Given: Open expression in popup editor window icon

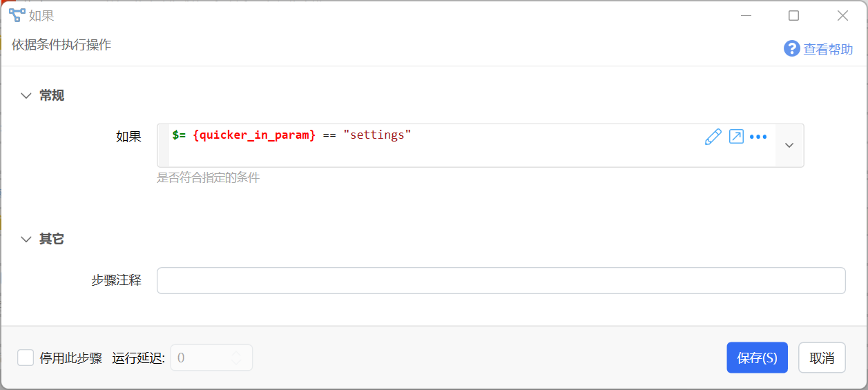Looking at the screenshot, I should pyautogui.click(x=737, y=137).
